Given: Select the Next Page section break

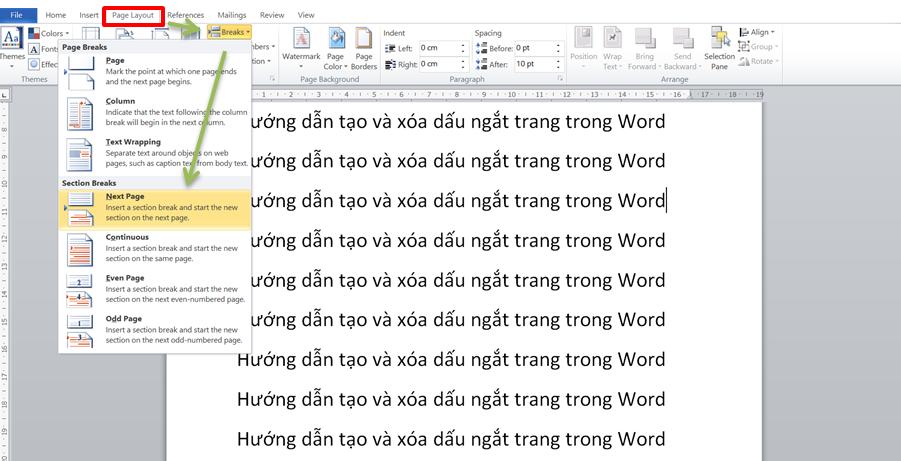Looking at the screenshot, I should 155,209.
